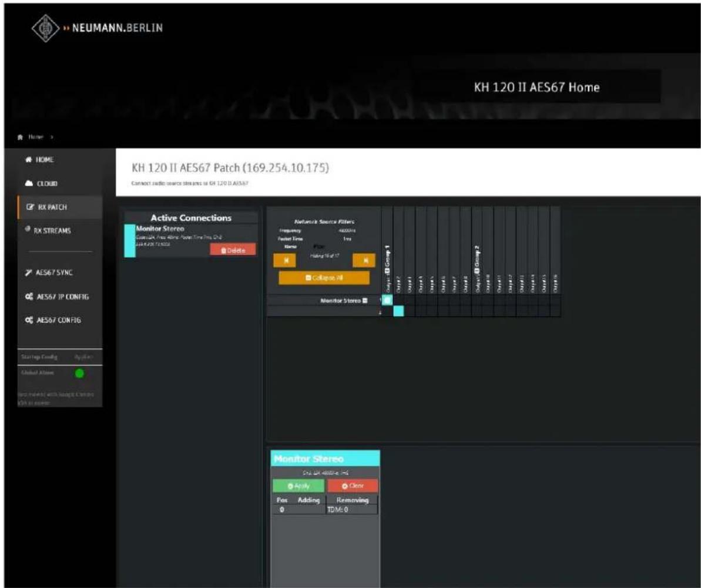Viewport: 701px width, 588px height.
Task: Toggle the cyan patch cell under Output 2
Action: pos(398,311)
